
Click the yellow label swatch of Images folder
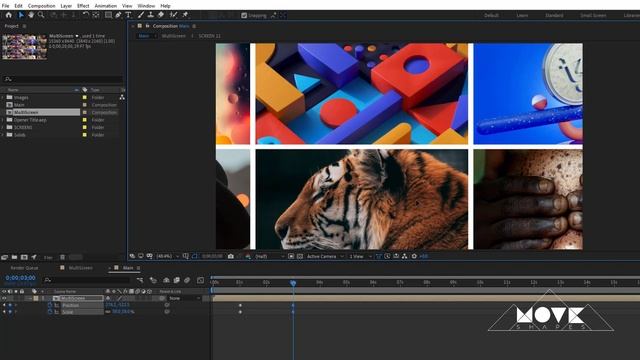coord(84,98)
